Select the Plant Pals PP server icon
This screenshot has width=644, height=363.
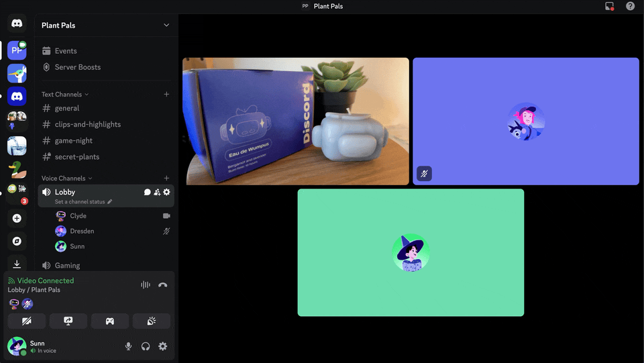17,50
